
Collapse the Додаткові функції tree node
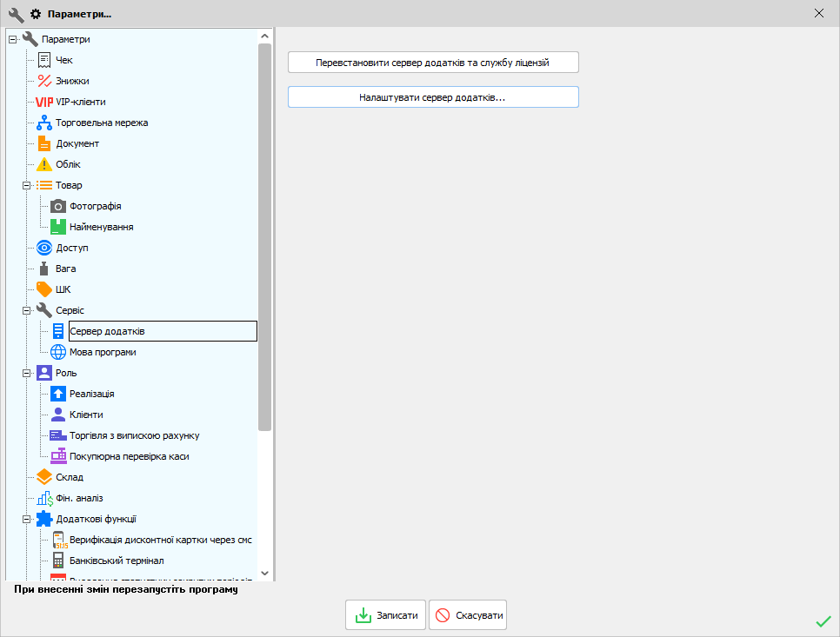click(27, 519)
